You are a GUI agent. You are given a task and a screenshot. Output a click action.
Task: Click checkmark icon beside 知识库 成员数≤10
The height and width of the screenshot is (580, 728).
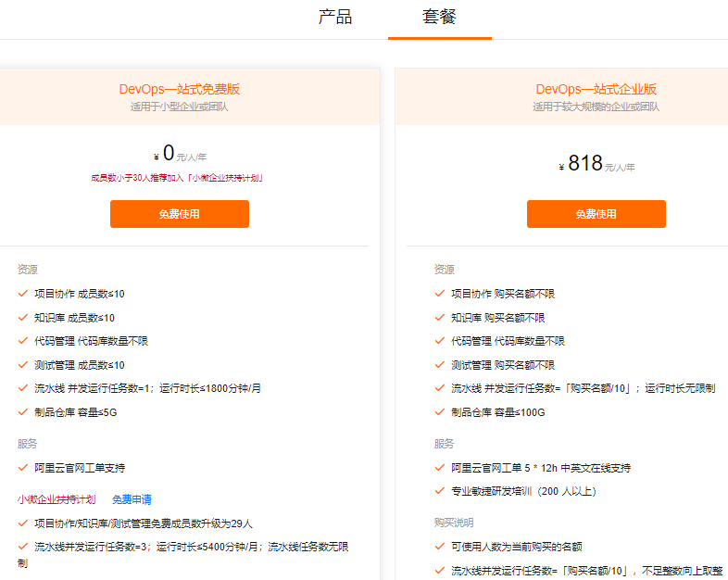(23, 318)
